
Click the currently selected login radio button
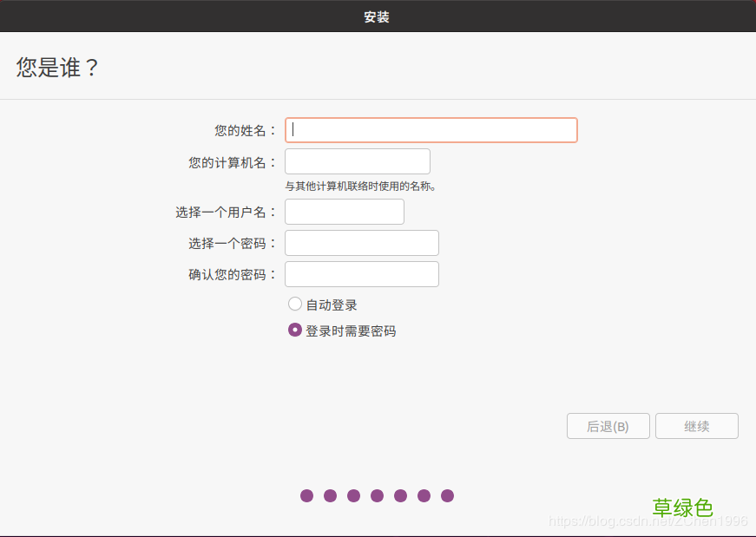pos(295,331)
